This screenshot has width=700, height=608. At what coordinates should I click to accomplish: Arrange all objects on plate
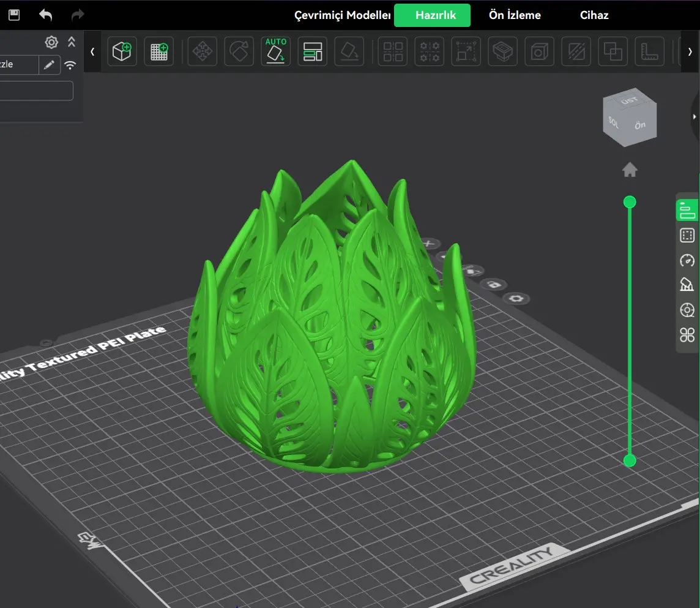(x=313, y=51)
